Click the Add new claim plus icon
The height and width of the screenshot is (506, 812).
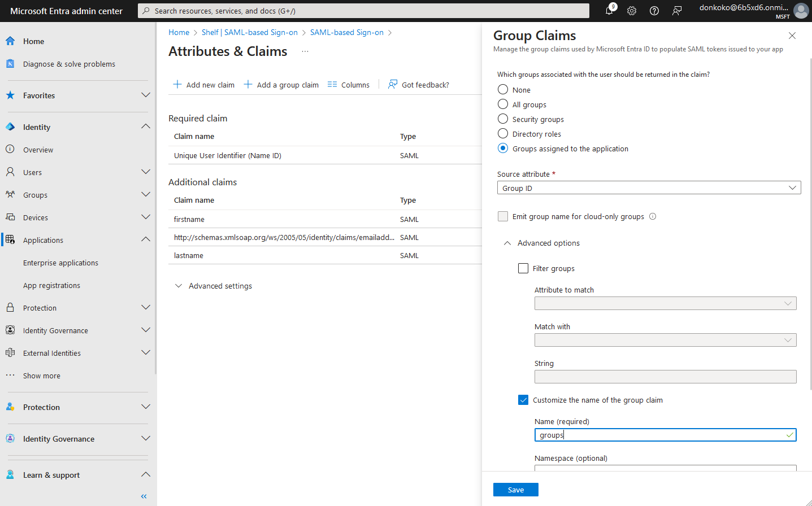click(x=177, y=85)
